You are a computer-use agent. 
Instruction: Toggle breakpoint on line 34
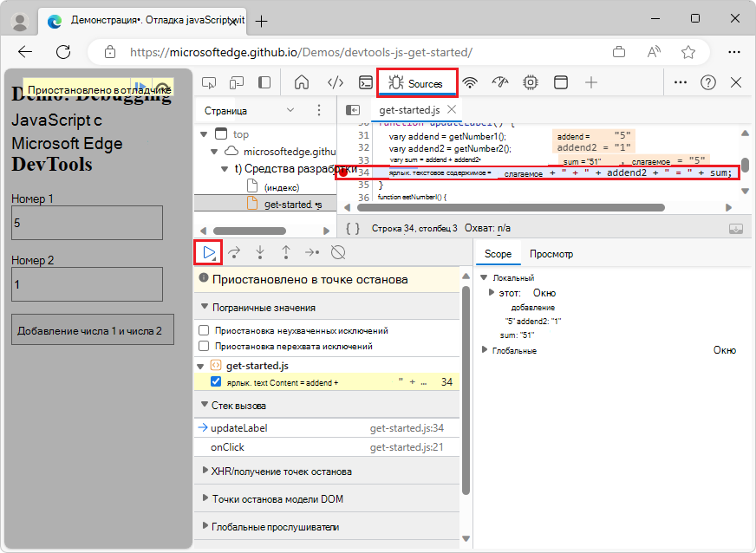[x=342, y=172]
